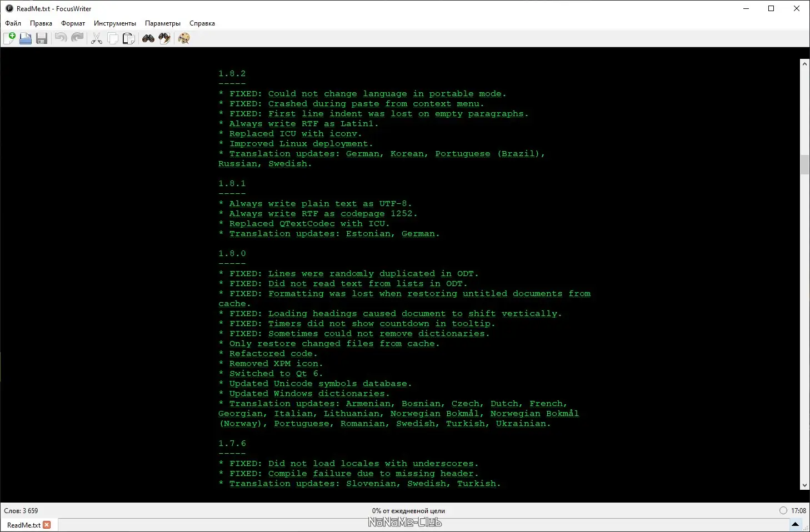Click the version heading 1.8.0
The height and width of the screenshot is (532, 810).
click(x=232, y=254)
